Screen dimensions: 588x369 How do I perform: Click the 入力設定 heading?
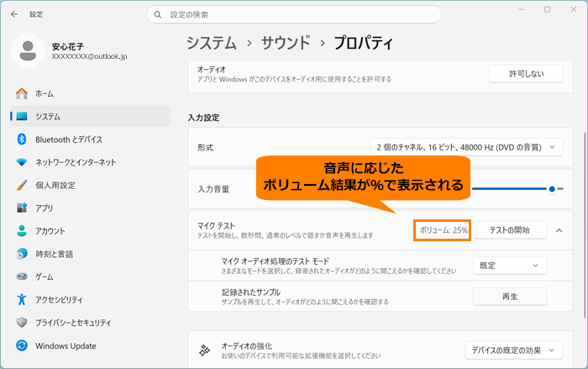(x=203, y=118)
